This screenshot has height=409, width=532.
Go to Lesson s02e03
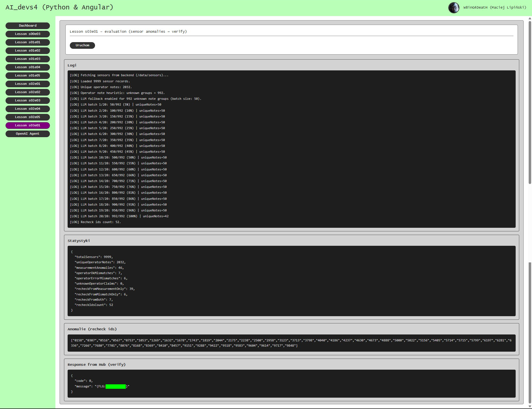pos(28,100)
